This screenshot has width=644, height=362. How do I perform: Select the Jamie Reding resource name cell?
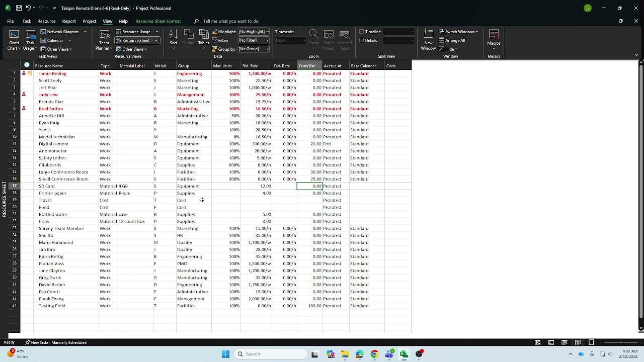(x=66, y=73)
